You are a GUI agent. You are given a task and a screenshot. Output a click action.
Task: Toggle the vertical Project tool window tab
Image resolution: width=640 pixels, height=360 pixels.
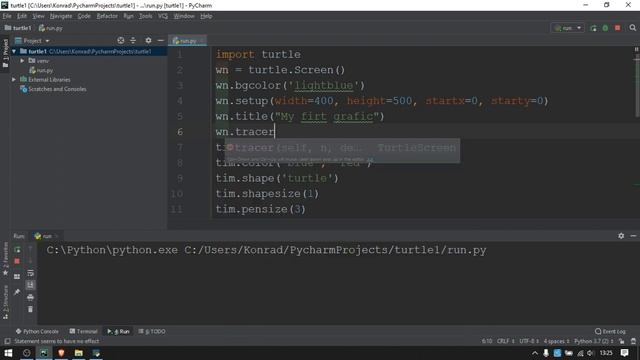coord(5,52)
